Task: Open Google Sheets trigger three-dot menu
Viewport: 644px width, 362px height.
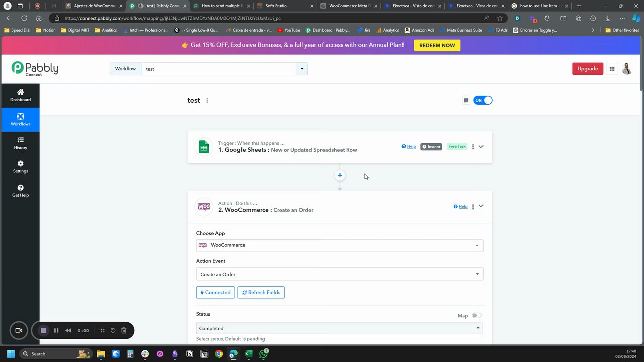Action: pyautogui.click(x=473, y=147)
